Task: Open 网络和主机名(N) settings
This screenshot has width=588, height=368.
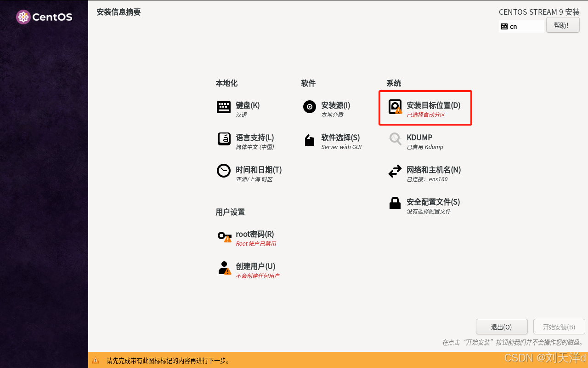Action: pos(434,170)
